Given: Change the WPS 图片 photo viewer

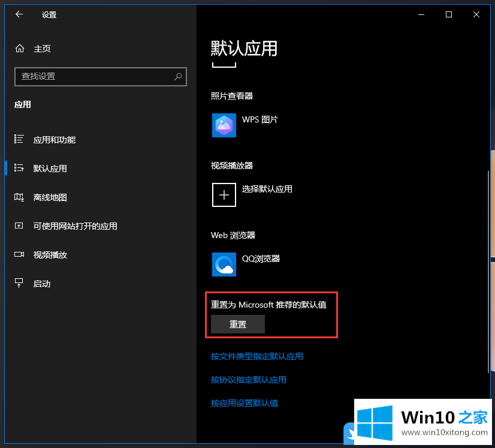Looking at the screenshot, I should coord(260,119).
